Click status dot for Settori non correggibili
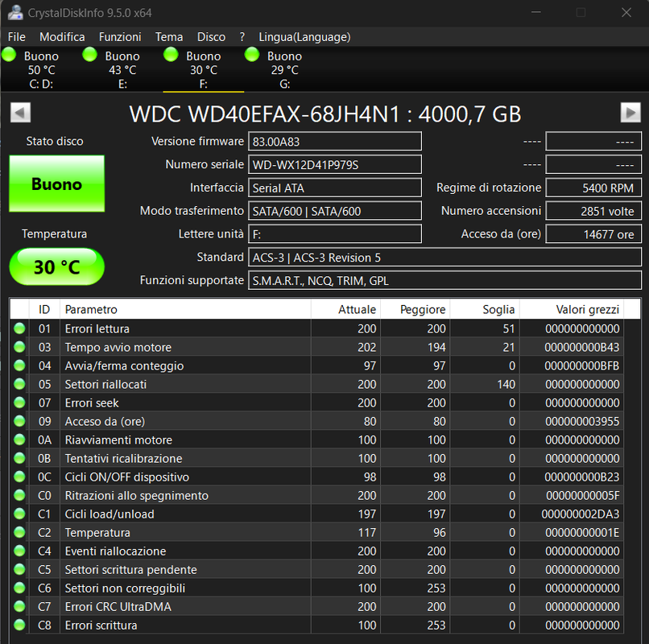Image resolution: width=649 pixels, height=644 pixels. [x=19, y=588]
